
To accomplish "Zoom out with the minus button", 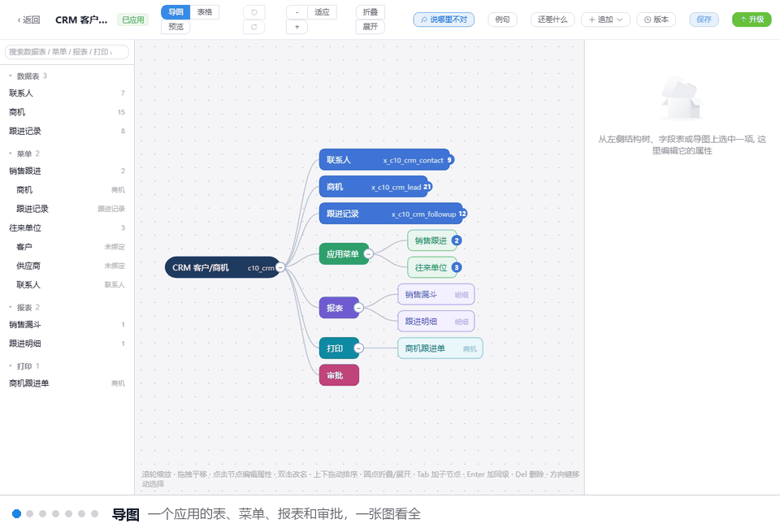I will pyautogui.click(x=297, y=12).
